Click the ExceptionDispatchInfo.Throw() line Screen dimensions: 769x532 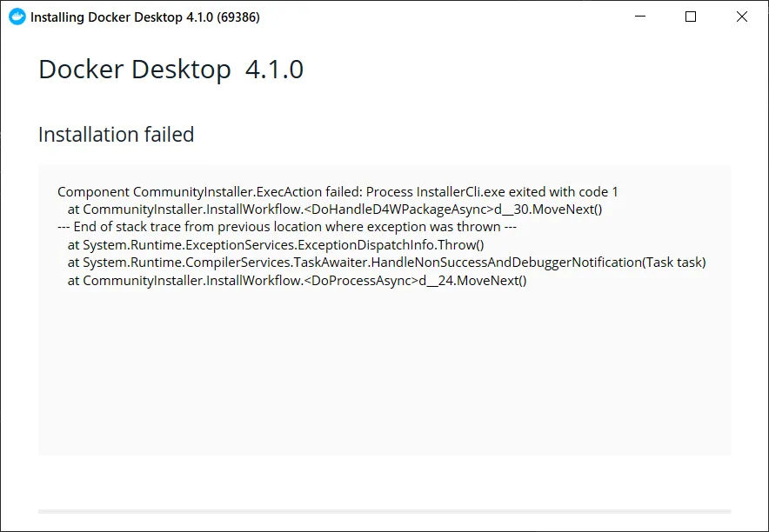[276, 245]
